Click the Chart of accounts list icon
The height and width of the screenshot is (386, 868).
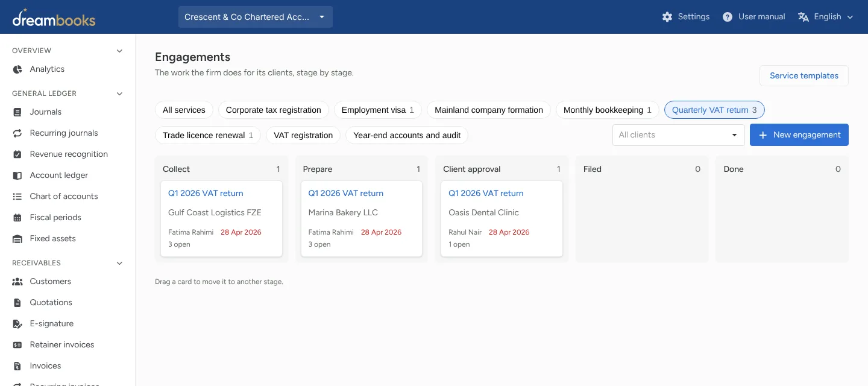point(17,197)
